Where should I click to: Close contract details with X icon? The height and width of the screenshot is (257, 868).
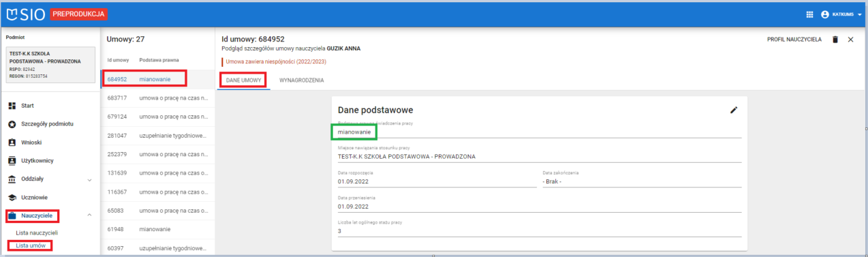850,40
